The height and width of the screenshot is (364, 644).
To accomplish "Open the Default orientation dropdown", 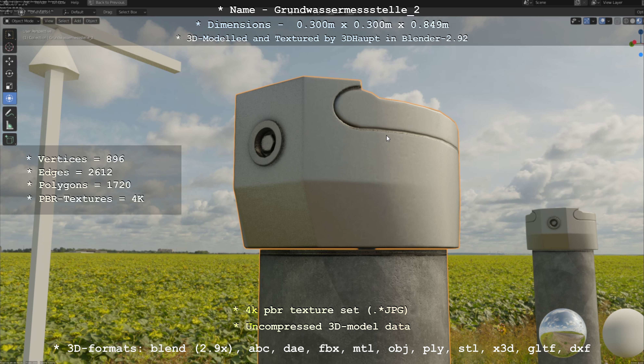I will [79, 12].
